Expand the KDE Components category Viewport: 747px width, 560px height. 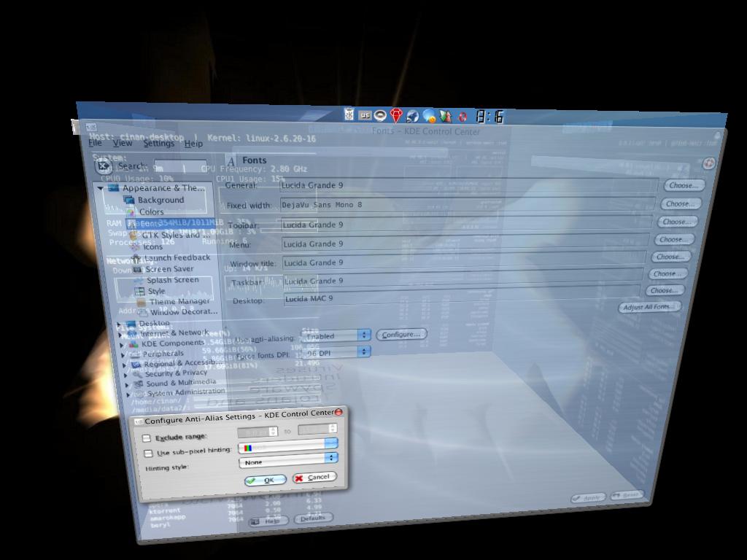pyautogui.click(x=122, y=345)
